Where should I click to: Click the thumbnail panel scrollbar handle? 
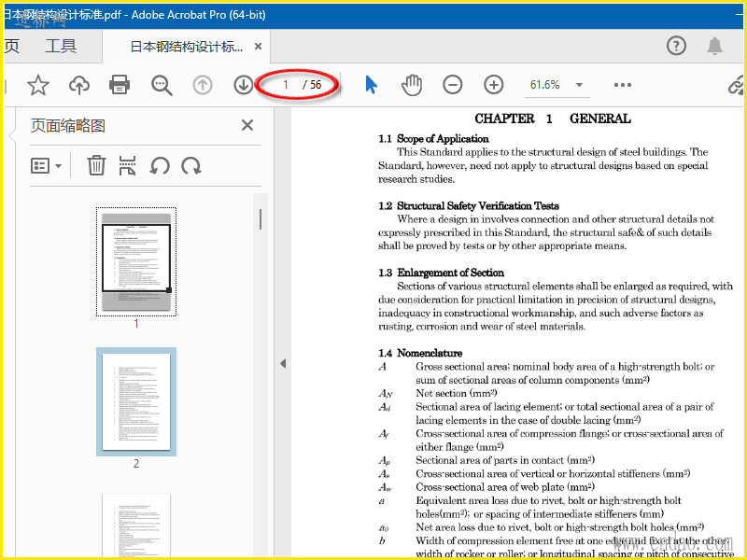261,219
